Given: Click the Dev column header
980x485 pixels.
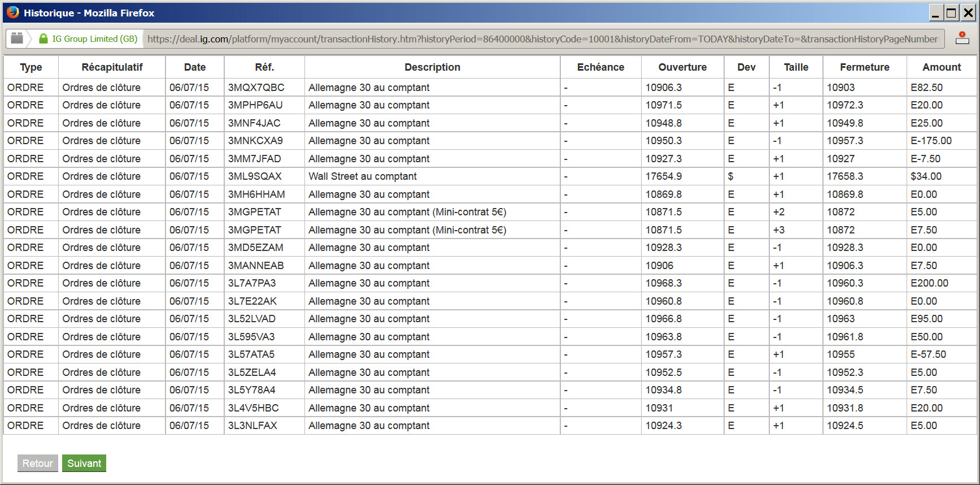Looking at the screenshot, I should 746,67.
